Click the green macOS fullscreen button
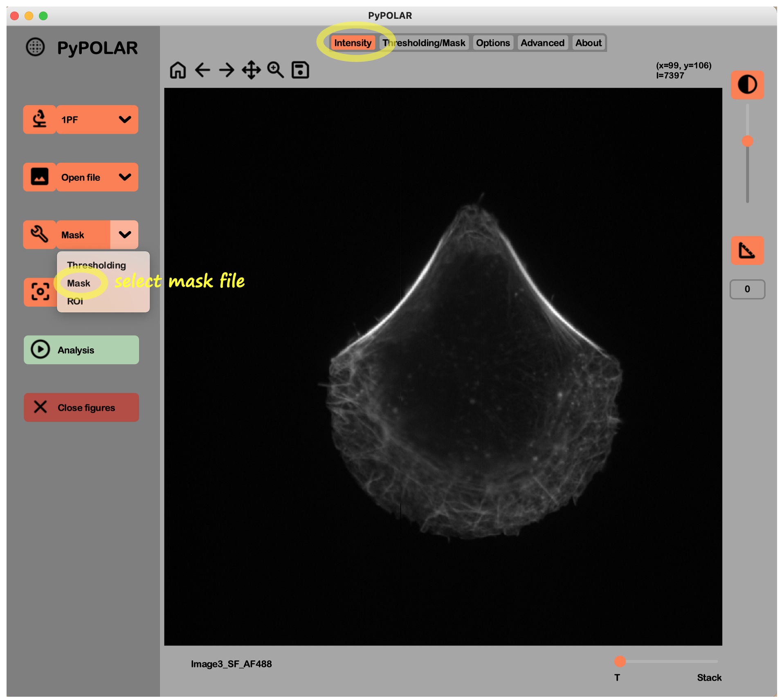782x700 pixels. click(43, 16)
